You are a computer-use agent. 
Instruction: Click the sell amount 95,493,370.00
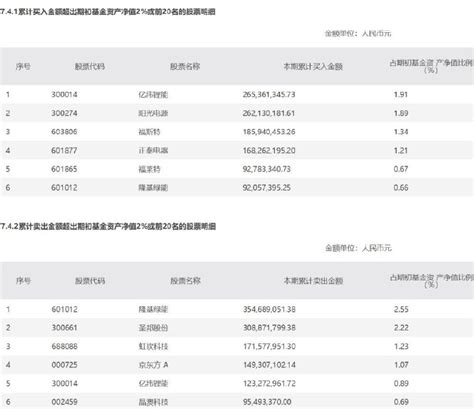pyautogui.click(x=267, y=402)
